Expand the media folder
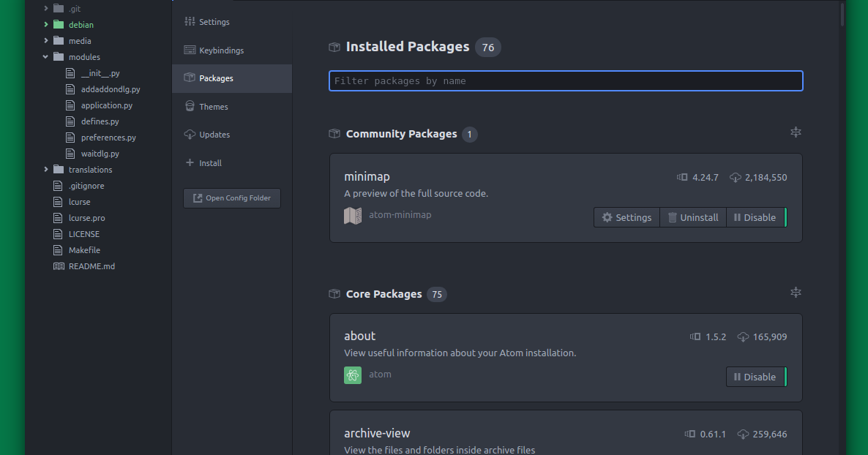This screenshot has width=868, height=455. [x=46, y=41]
